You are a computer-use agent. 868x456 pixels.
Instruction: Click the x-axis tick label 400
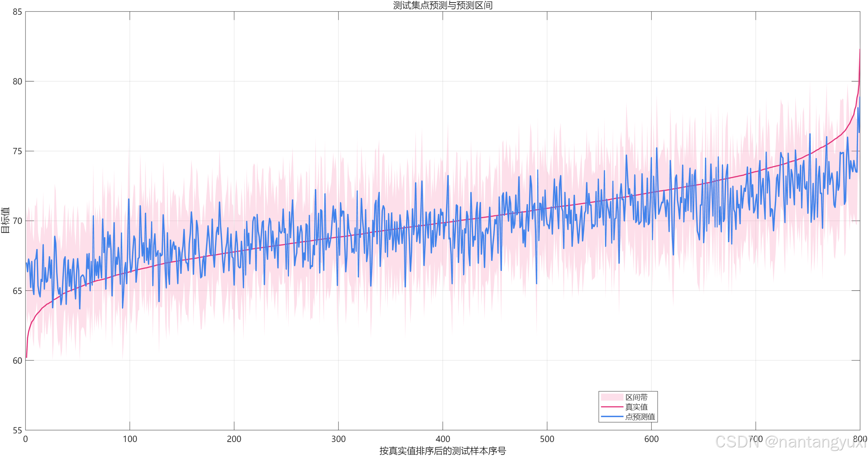(443, 439)
